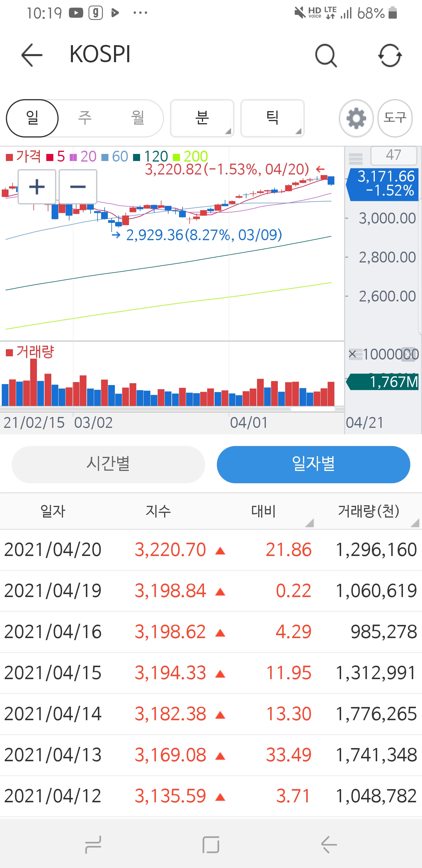This screenshot has width=422, height=868.
Task: Toggle the 가격 legend red swatch
Action: click(9, 157)
